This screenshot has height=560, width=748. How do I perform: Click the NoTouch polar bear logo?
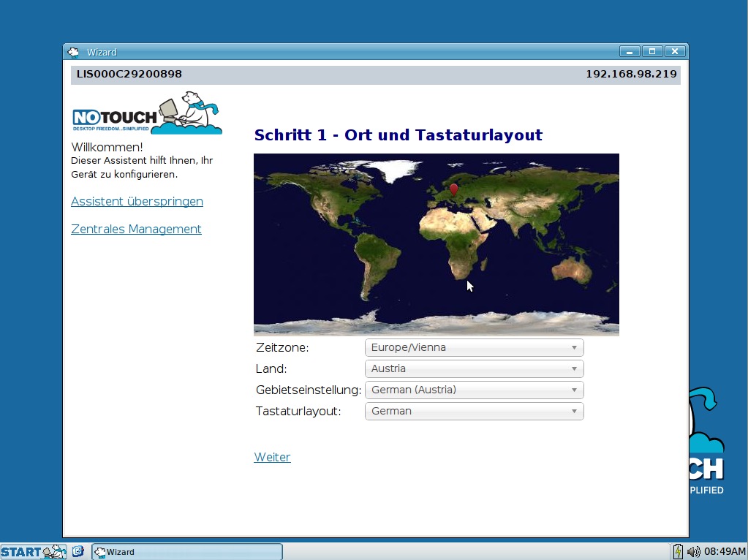pyautogui.click(x=146, y=113)
